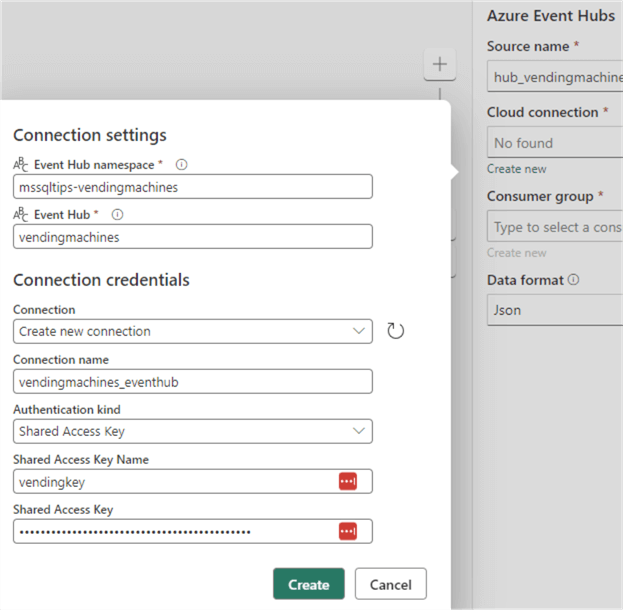The image size is (623, 610).
Task: Click the refresh connection icon
Action: tap(395, 331)
